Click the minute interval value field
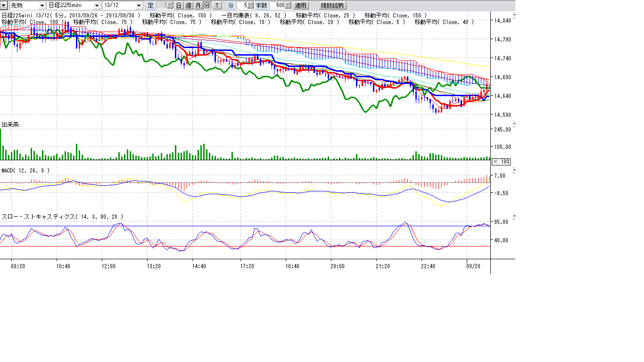This screenshot has width=644, height=362. tap(242, 6)
